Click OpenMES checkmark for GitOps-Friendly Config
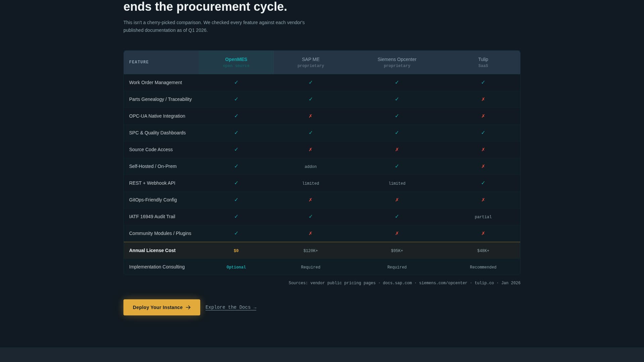Image resolution: width=644 pixels, height=362 pixels. 236,200
